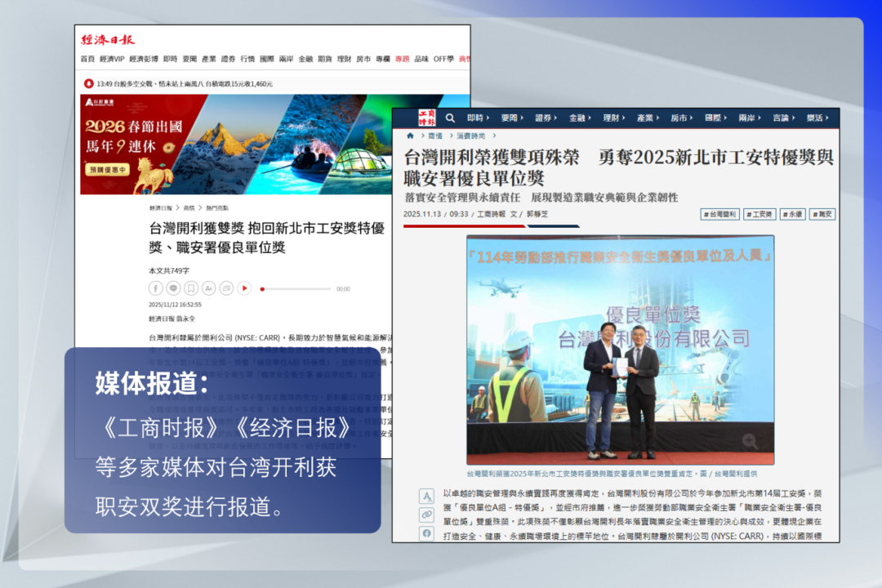Click the home icon in the breadcrumb
Viewport: 882px width, 588px height.
click(x=410, y=136)
